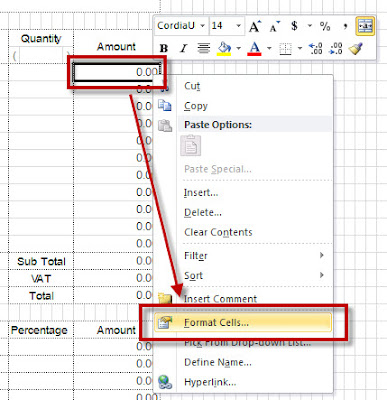Apply cell borders from mini toolbar
387x400 pixels.
click(x=285, y=49)
